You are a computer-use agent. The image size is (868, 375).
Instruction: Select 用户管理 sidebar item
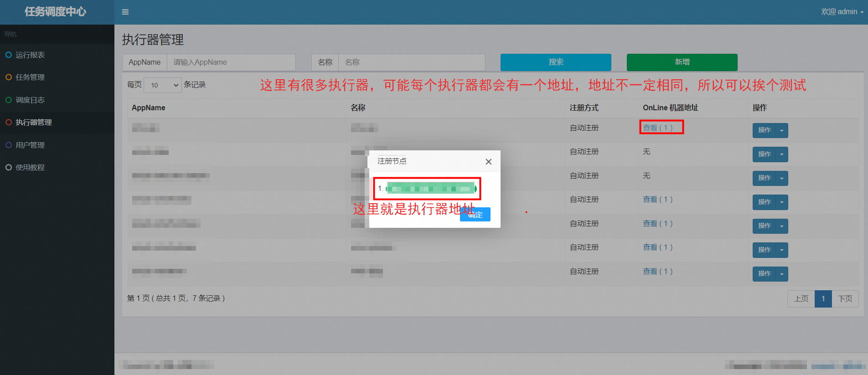(30, 145)
